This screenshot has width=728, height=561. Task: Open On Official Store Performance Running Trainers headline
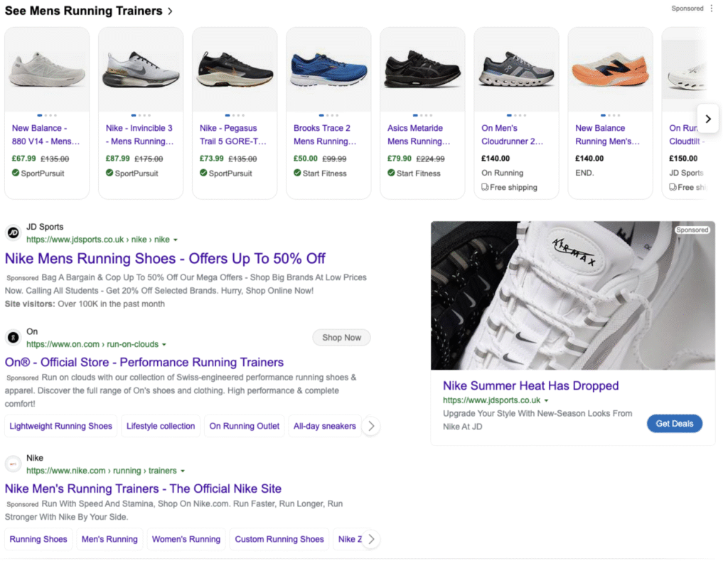144,362
